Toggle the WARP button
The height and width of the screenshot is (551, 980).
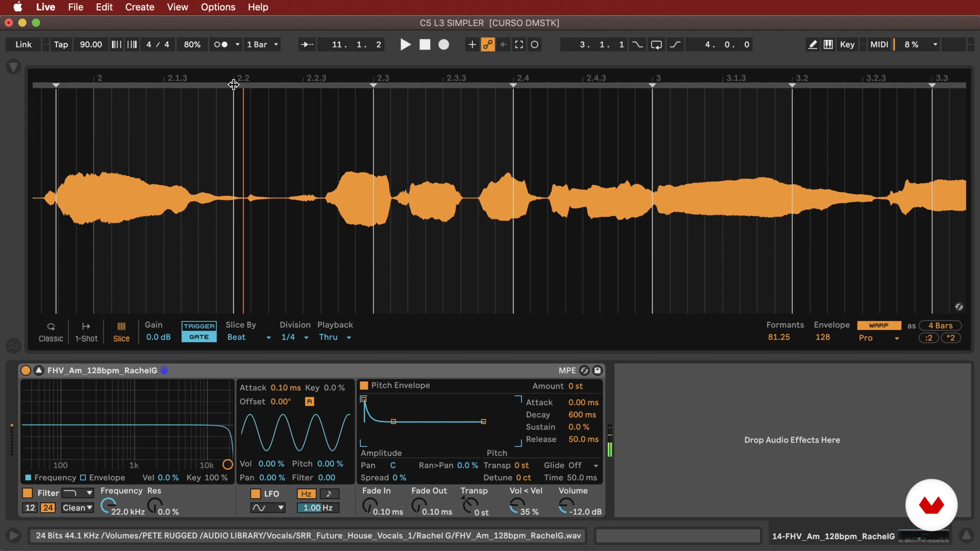879,325
